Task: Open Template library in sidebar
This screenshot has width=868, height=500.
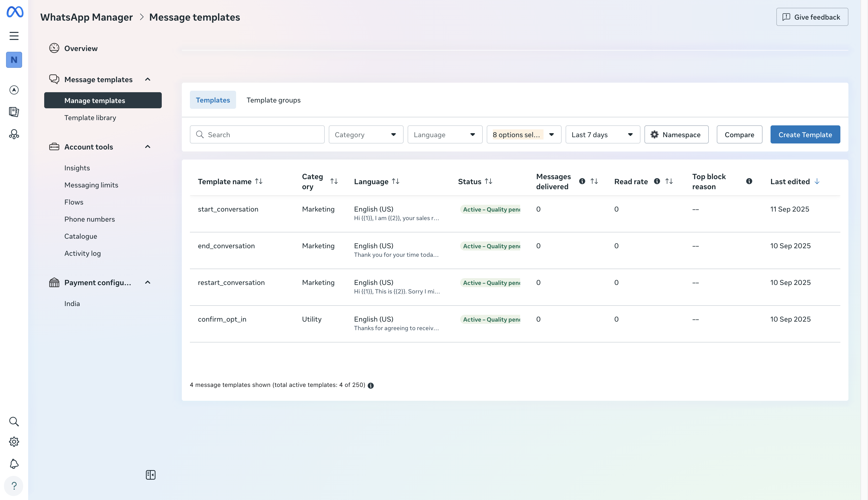Action: [x=90, y=118]
